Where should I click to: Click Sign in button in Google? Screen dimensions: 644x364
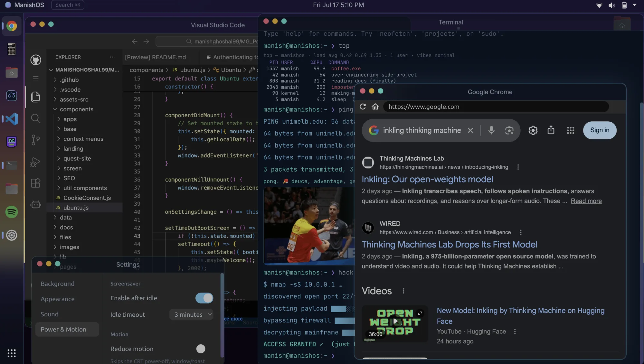[600, 130]
